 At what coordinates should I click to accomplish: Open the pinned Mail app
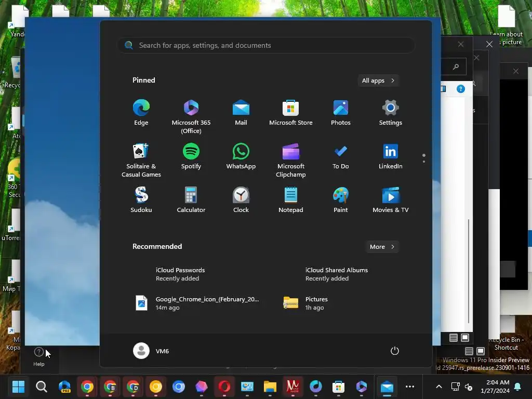pos(241,113)
